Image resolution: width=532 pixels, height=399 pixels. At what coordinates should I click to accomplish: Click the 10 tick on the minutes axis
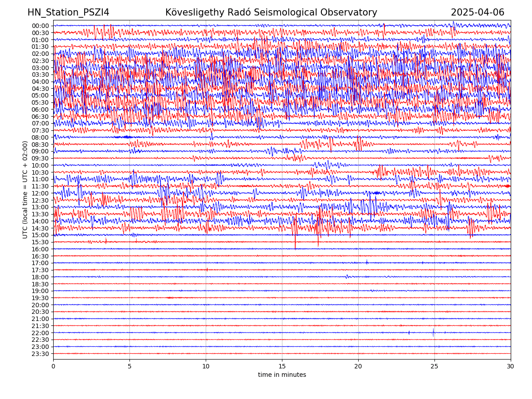tap(206, 366)
